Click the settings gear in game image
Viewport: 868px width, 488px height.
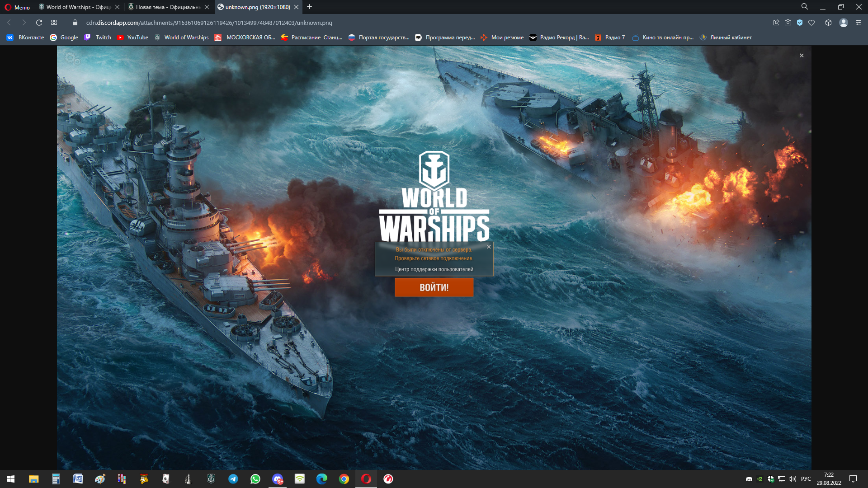(72, 58)
